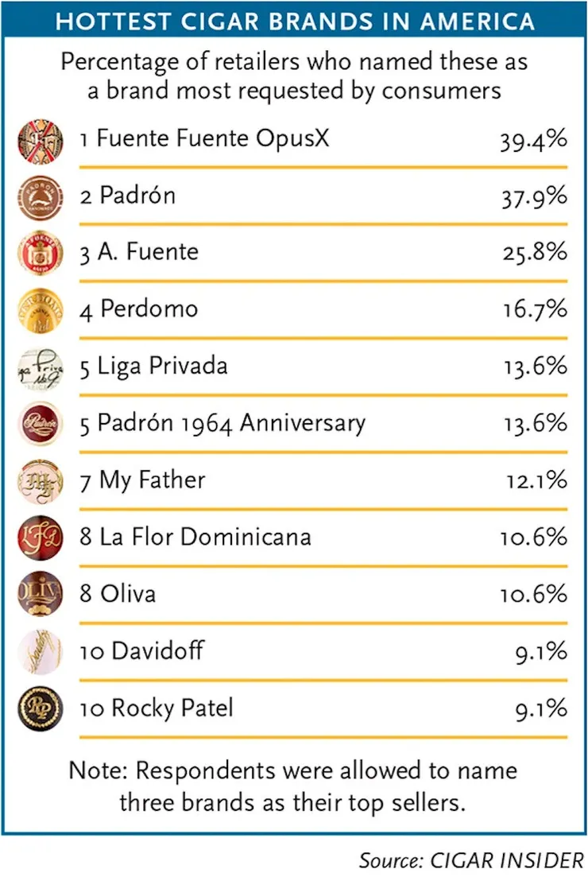Select the Oliva cigar band icon
This screenshot has width=588, height=877.
point(41,595)
